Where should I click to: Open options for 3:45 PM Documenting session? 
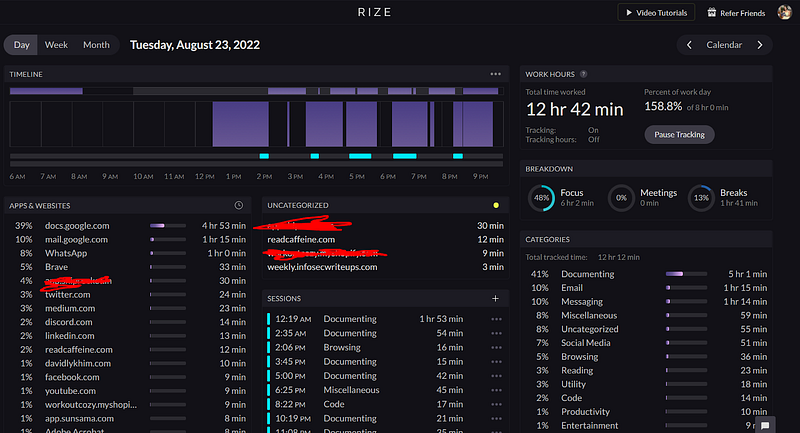point(496,362)
